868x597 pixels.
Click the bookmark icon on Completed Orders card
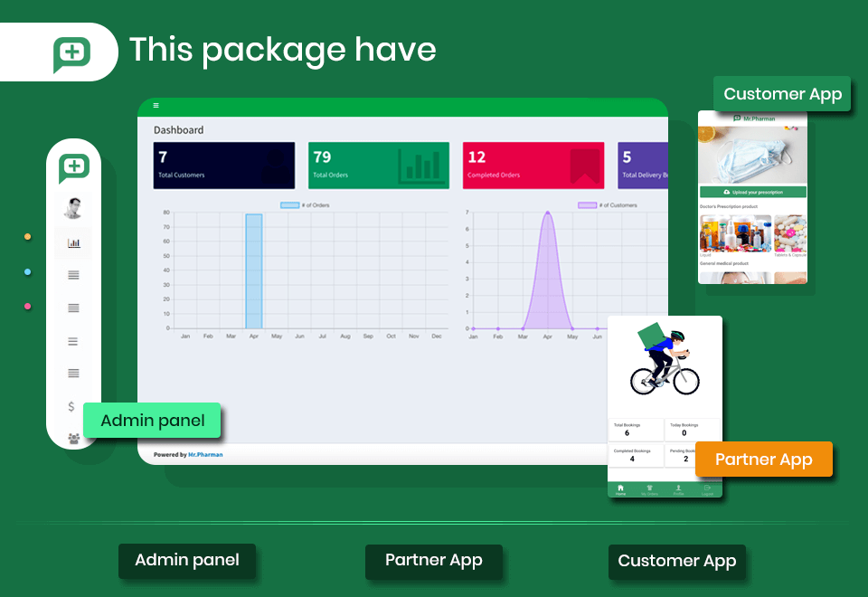(585, 166)
